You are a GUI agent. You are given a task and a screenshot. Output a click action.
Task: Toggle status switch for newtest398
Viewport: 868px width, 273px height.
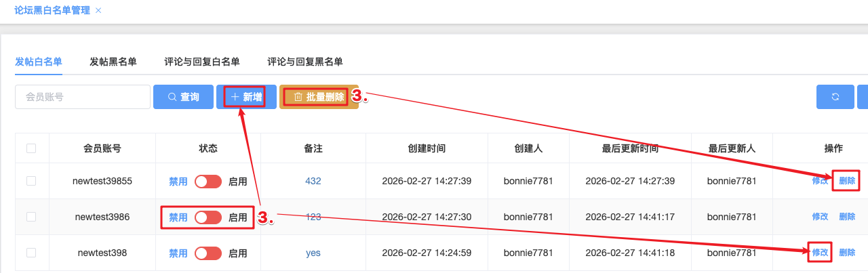click(208, 253)
